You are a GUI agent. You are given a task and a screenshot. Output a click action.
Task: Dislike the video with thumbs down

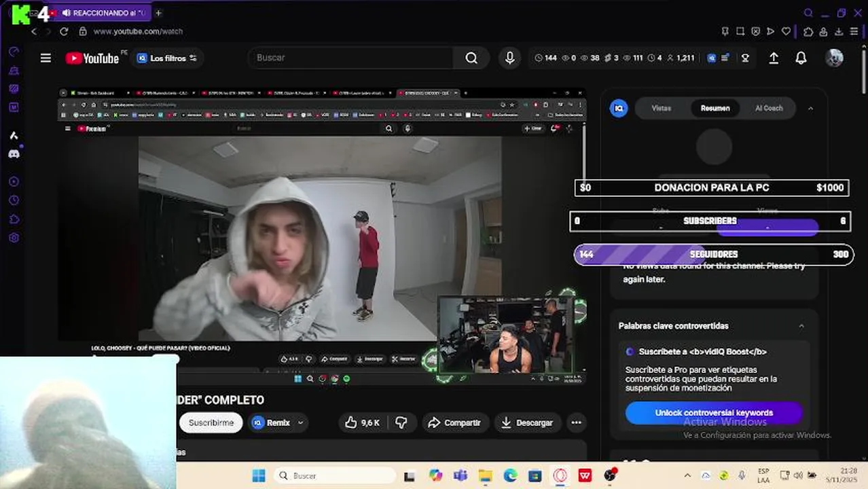coord(401,422)
